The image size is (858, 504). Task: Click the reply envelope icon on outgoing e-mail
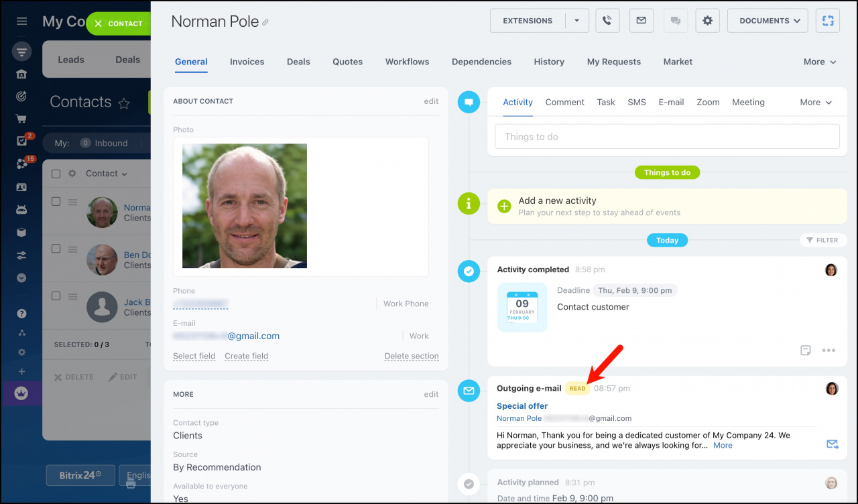(x=833, y=444)
